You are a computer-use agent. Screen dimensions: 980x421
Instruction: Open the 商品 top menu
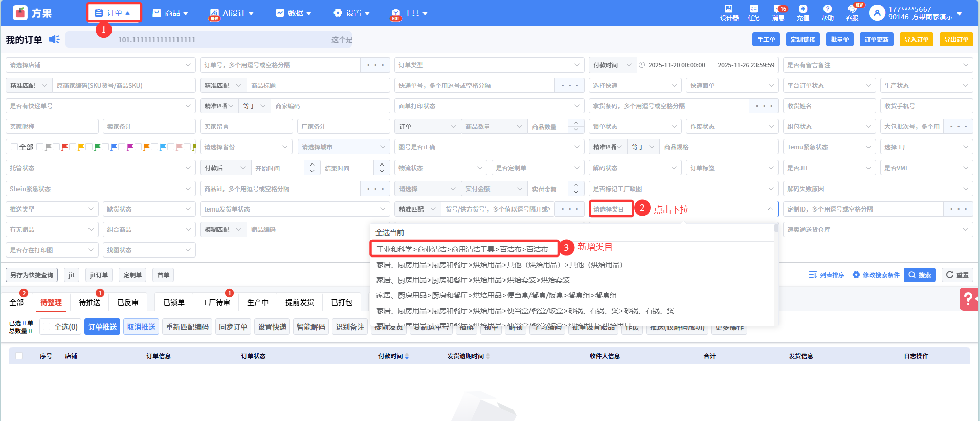pos(171,13)
